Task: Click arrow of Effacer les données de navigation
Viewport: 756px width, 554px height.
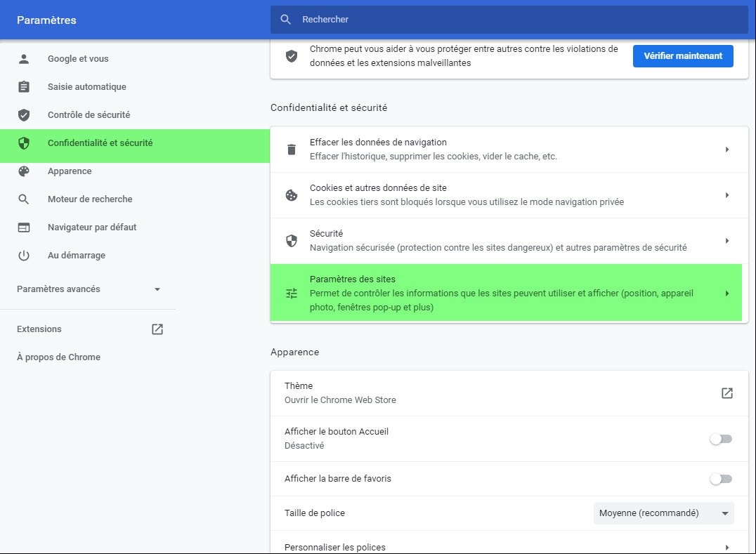Action: 727,150
